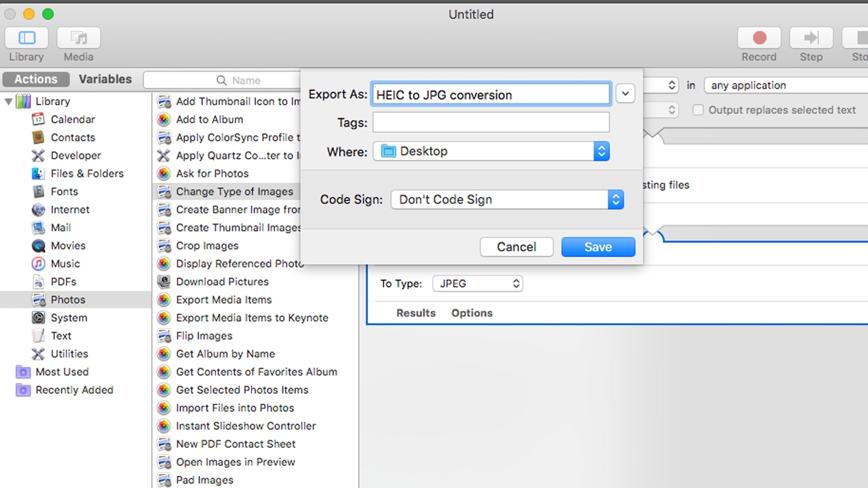Click the Export Media Items action icon
Screen dimensions: 868x488
[x=164, y=299]
